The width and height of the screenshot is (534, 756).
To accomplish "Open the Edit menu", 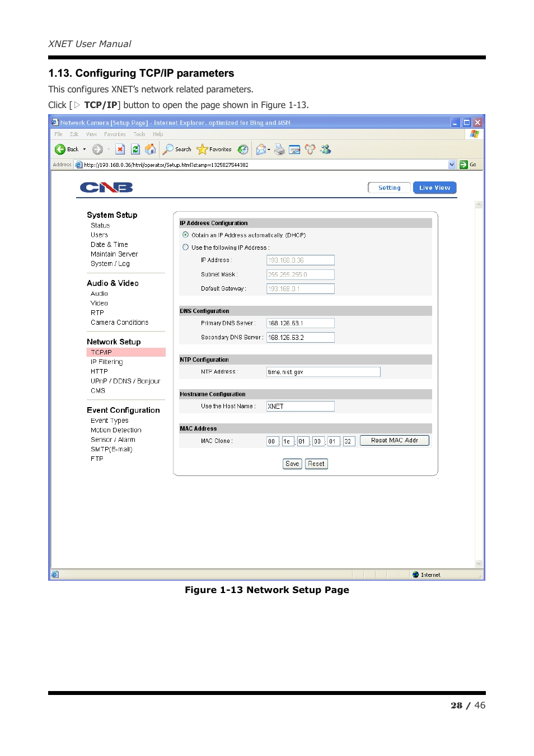I will [x=74, y=134].
